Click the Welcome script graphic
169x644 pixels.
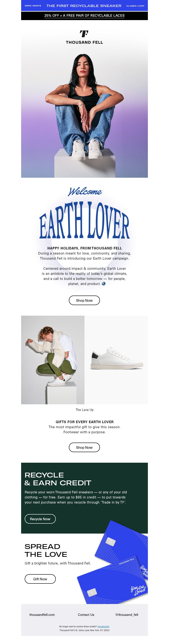tap(85, 192)
